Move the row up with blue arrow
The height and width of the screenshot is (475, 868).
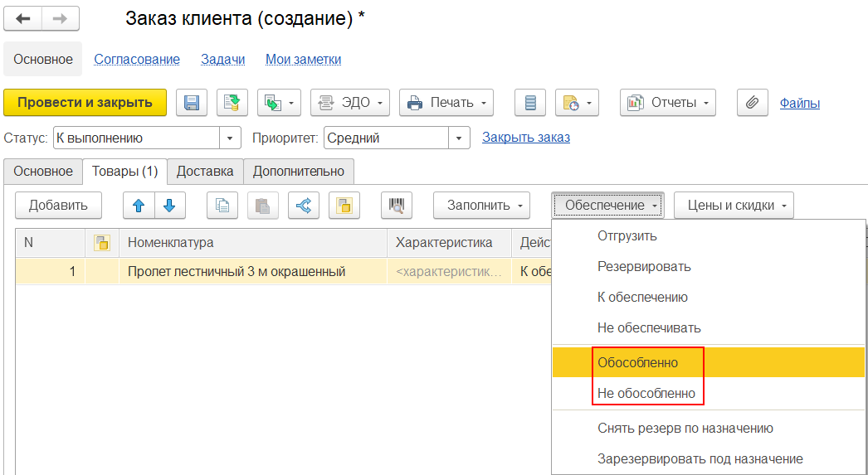pyautogui.click(x=139, y=206)
